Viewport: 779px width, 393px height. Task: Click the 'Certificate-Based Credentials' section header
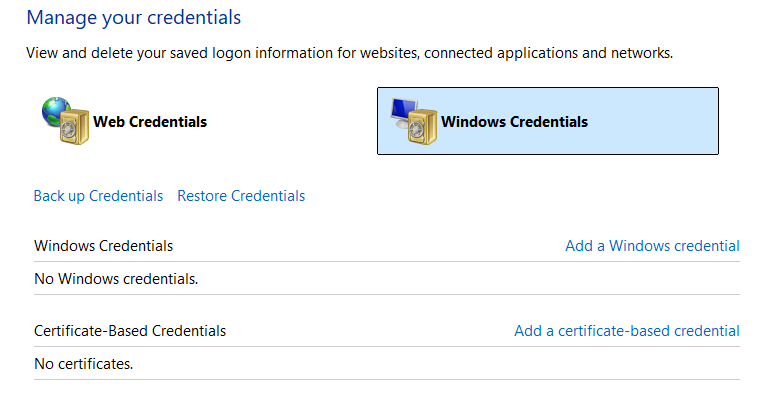pyautogui.click(x=130, y=331)
